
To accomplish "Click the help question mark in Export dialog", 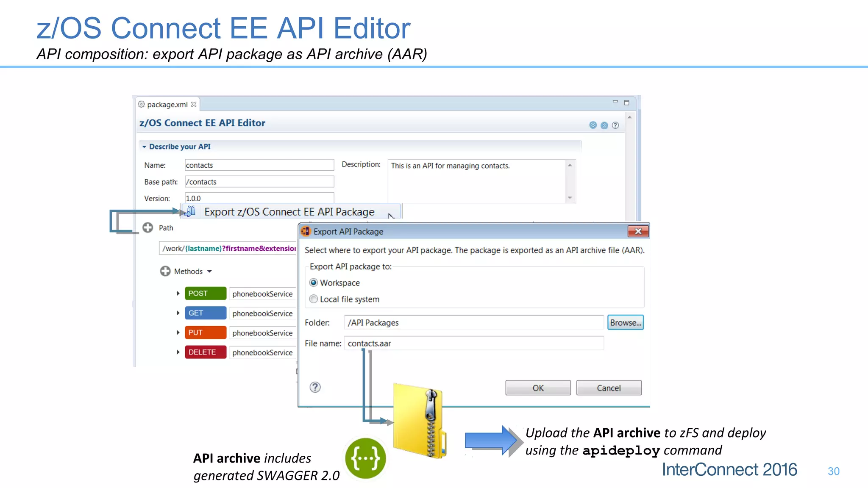I will [x=315, y=387].
